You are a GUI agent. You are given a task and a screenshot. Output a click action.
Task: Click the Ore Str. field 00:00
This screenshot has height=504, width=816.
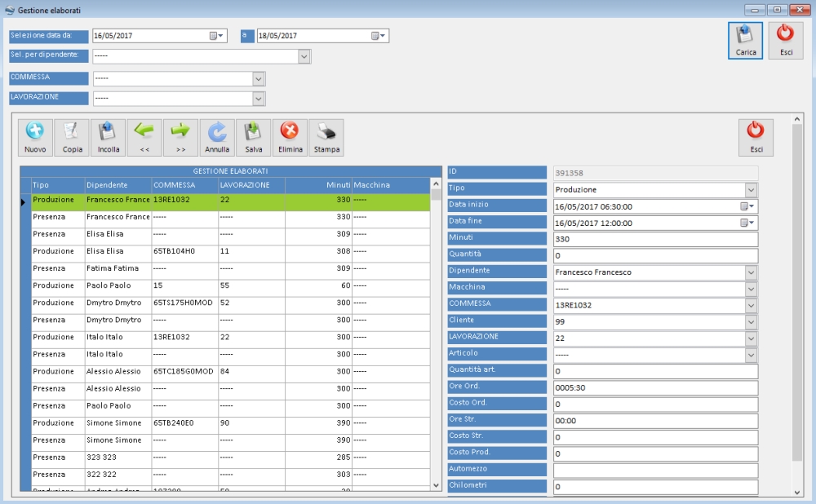pyautogui.click(x=655, y=421)
